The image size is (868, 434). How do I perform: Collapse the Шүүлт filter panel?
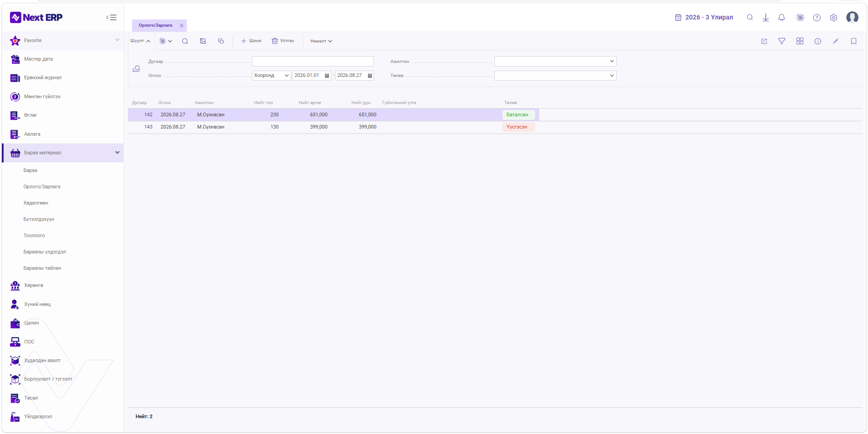[x=140, y=41]
